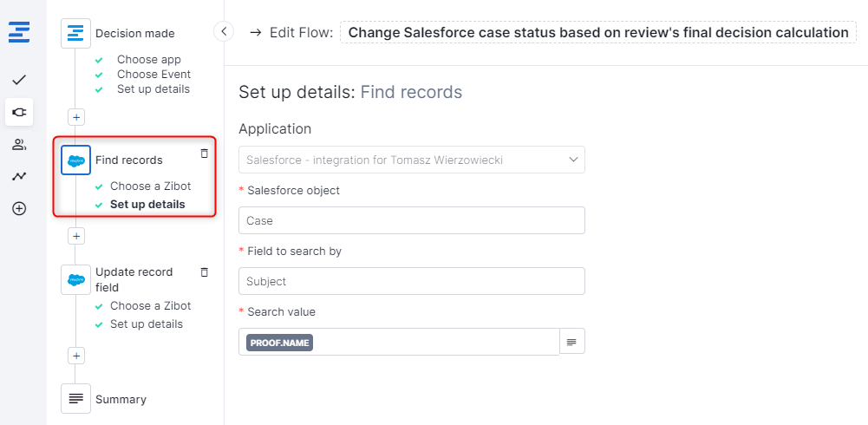Open the Application dropdown
Screen dimensions: 868x425
[411, 160]
